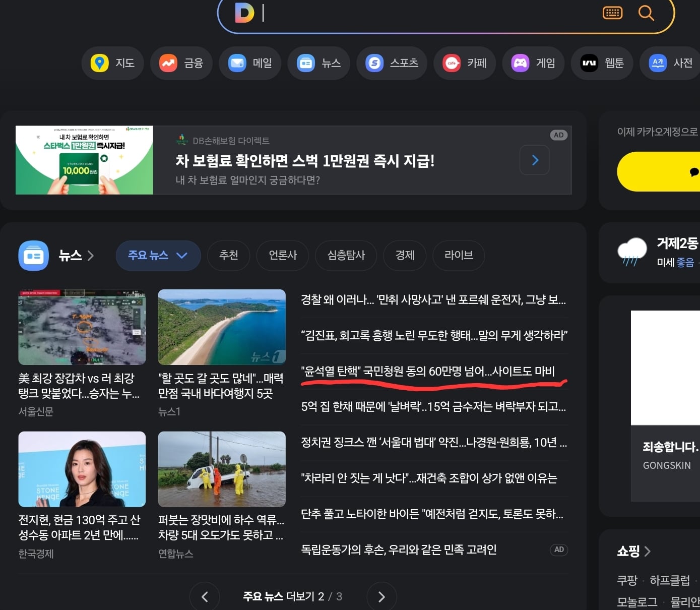Image resolution: width=700 pixels, height=610 pixels.
Task: Open the flooded road rescue thumbnail
Action: (x=222, y=469)
